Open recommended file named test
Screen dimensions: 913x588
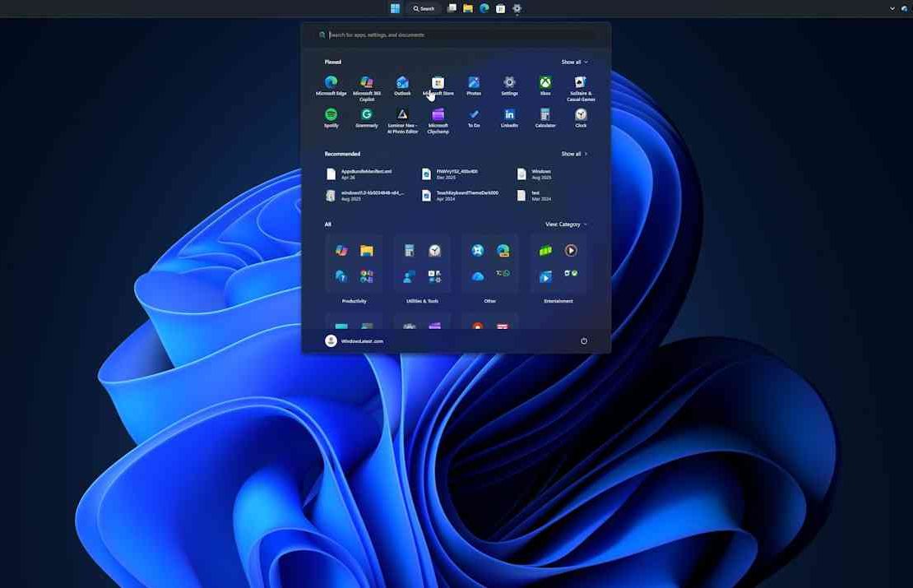coord(535,196)
